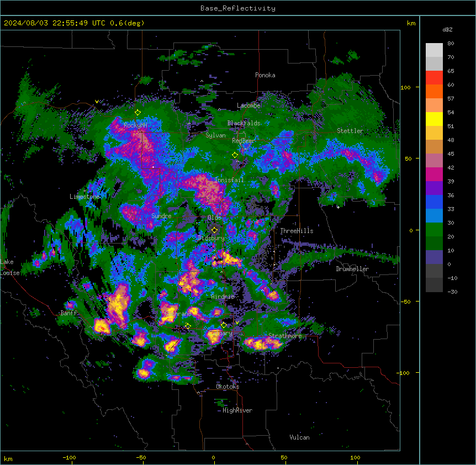
Task: Select the yellow diamond marker below Cochrane
Action: click(x=188, y=326)
